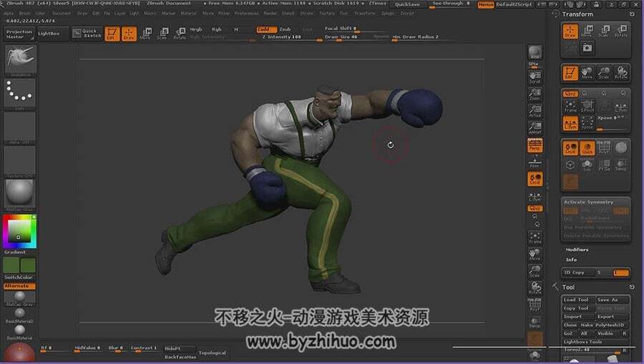Click the Rotate view icon beside Scale in the Transform palette
The width and height of the screenshot is (644, 364).
[621, 73]
